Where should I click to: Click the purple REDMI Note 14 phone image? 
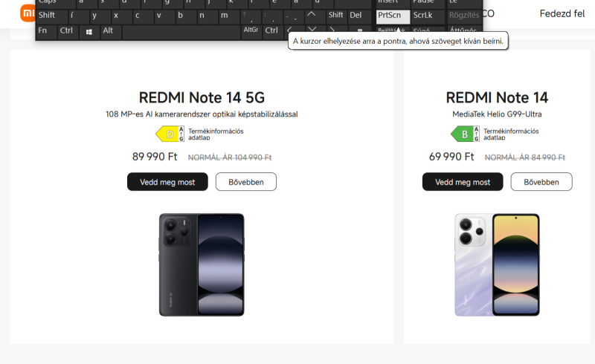tap(497, 264)
